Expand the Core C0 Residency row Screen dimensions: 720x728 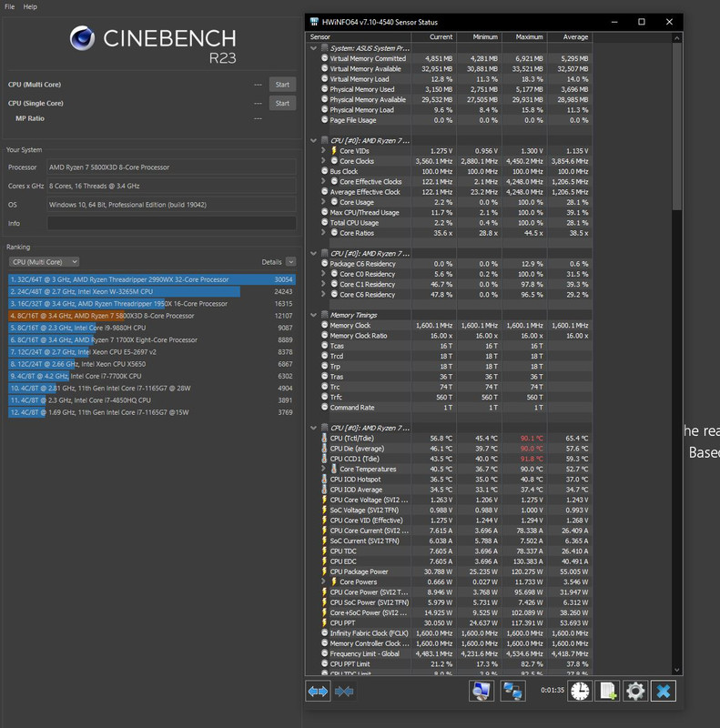(324, 274)
